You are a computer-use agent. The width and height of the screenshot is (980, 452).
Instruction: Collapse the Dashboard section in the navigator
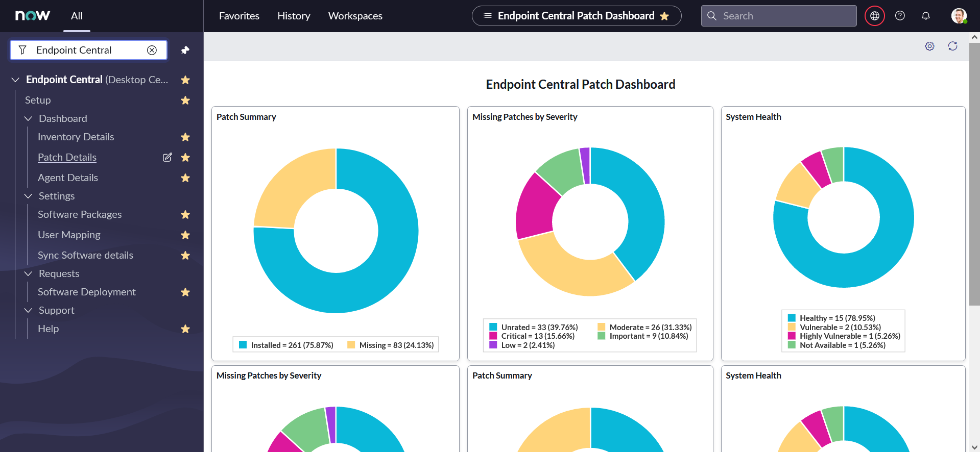[x=28, y=118]
